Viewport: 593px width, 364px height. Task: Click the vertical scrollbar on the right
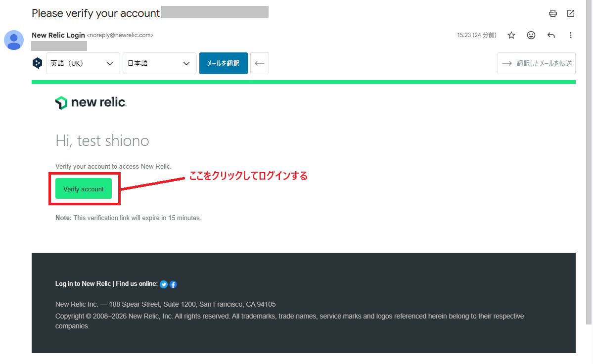tap(589, 163)
